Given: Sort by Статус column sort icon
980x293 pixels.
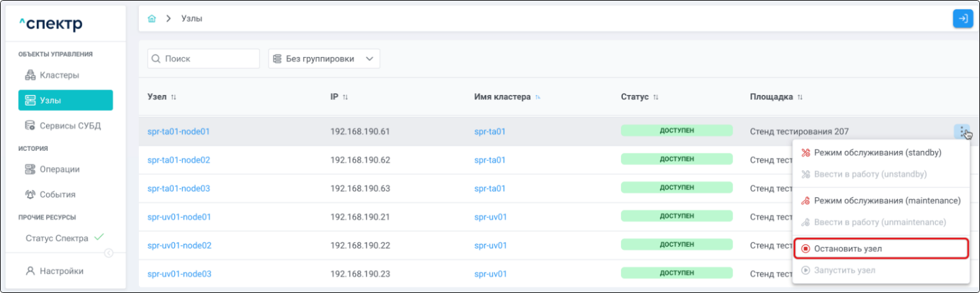Looking at the screenshot, I should point(656,97).
